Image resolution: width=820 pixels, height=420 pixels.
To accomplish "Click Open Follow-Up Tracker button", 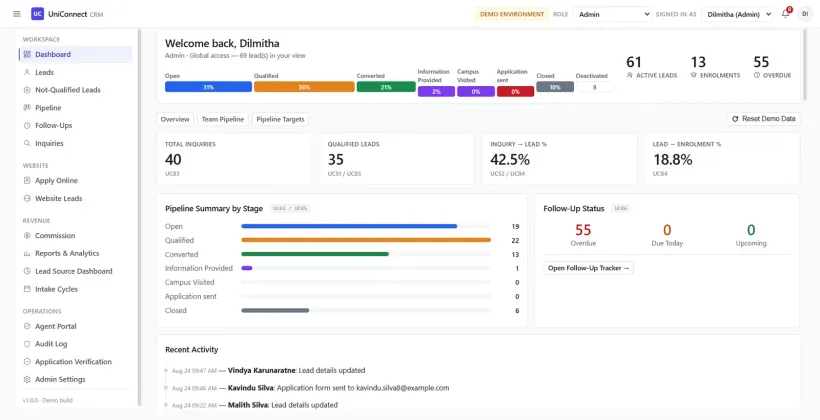I will click(588, 268).
